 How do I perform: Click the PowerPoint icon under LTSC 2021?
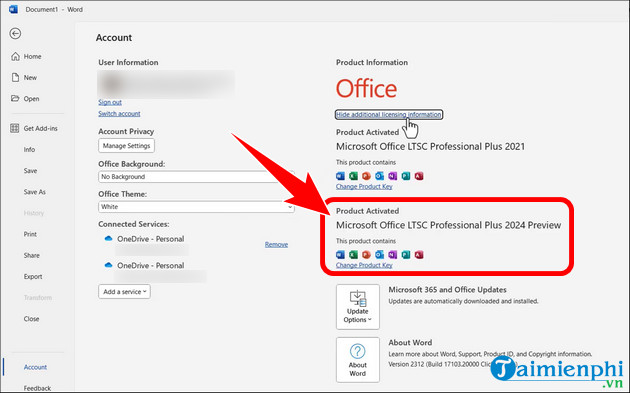tap(366, 176)
